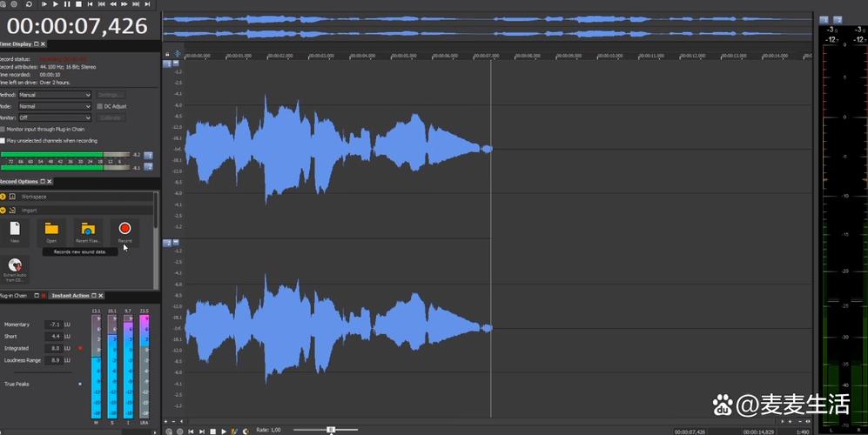Viewport: 868px width, 435px height.
Task: Collapse the Workspace section
Action: pos(3,197)
